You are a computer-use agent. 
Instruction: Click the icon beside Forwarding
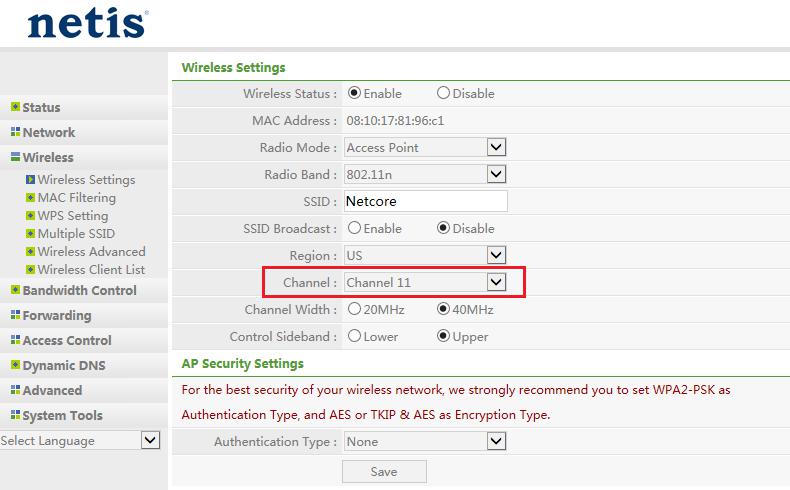(15, 315)
